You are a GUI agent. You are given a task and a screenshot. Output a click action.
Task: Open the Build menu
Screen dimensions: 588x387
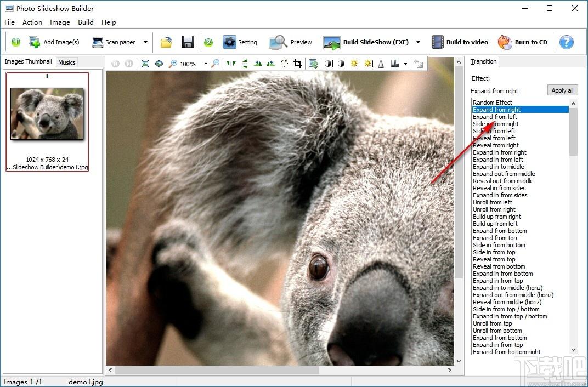coord(86,22)
